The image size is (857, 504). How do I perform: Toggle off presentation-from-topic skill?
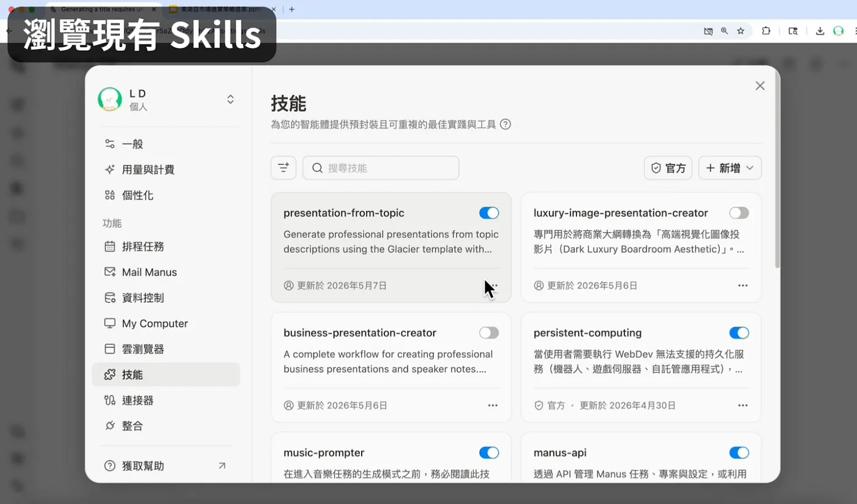489,213
